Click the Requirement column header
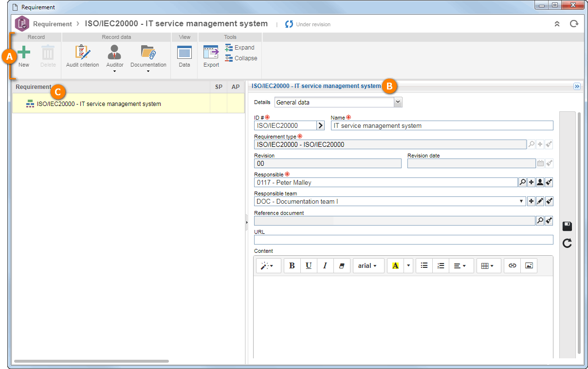Screen dimensions: 588x369 pos(111,87)
